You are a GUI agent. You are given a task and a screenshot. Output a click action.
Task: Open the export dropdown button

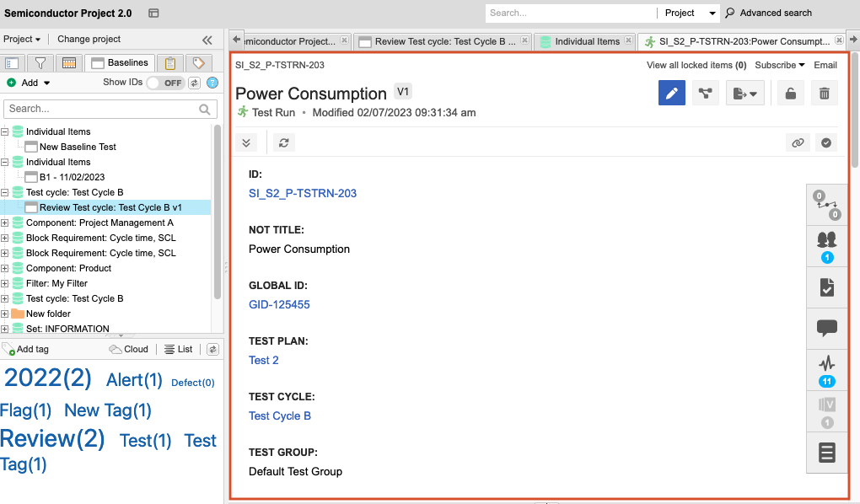(x=744, y=94)
